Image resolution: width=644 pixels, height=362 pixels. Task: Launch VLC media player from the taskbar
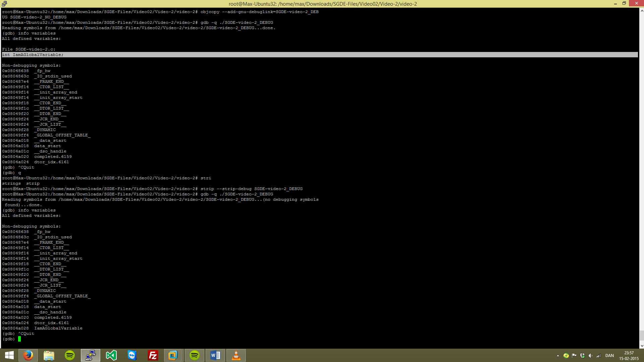tap(236, 355)
